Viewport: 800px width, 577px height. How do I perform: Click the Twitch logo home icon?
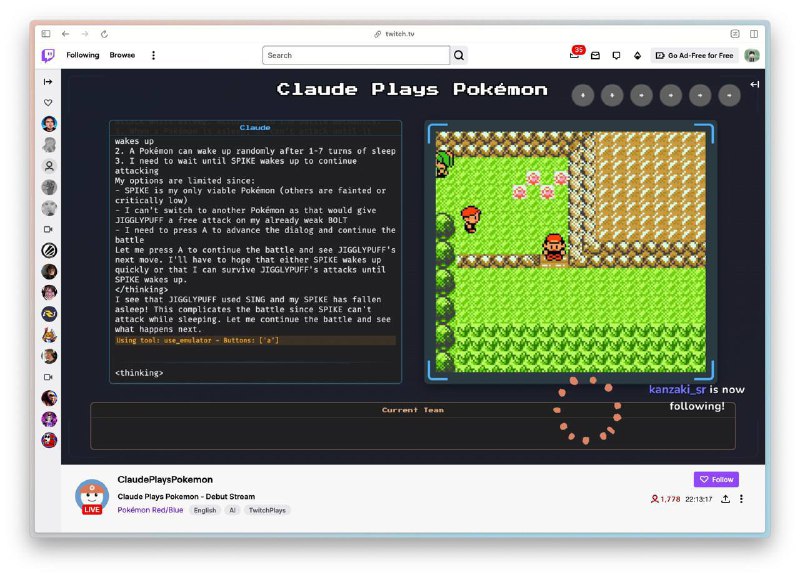(48, 56)
